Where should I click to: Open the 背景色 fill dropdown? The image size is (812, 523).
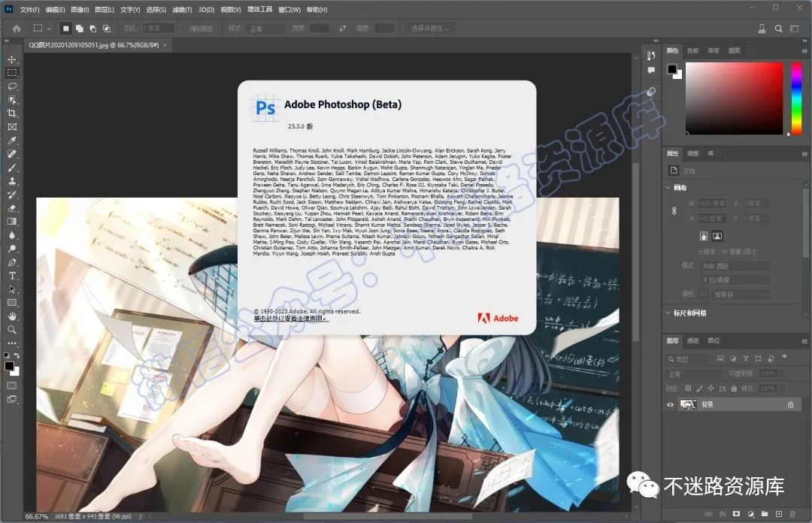click(741, 294)
